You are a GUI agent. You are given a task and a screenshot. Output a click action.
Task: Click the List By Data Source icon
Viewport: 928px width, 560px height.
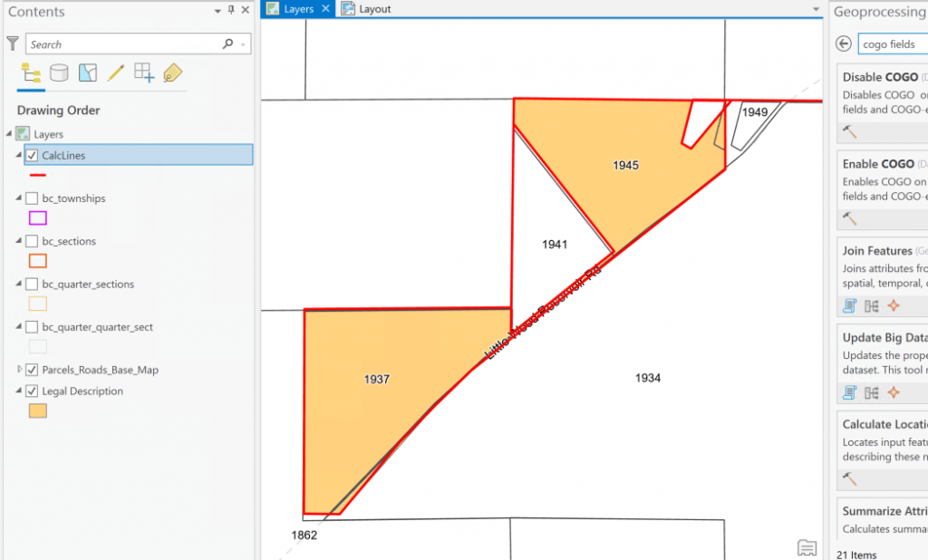pos(59,73)
